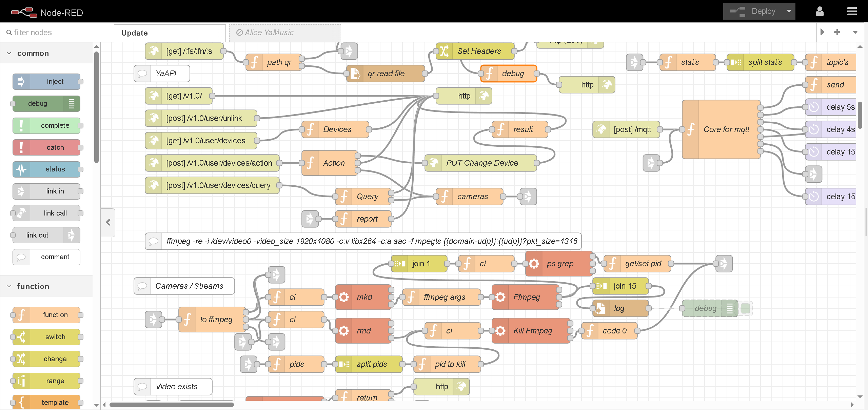Select the ps grep exec node
The height and width of the screenshot is (410, 868).
[559, 264]
